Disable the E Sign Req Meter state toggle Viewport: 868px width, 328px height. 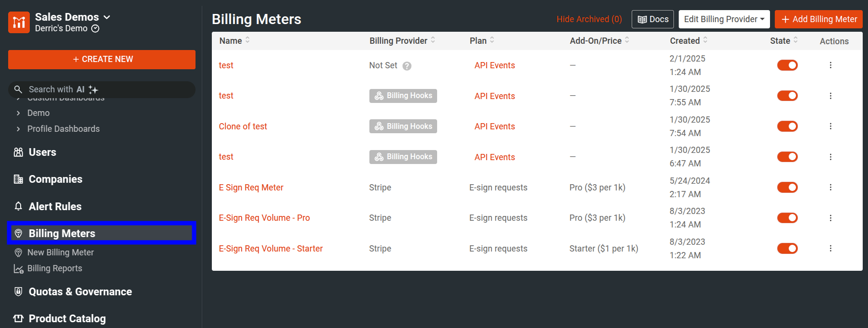(787, 187)
